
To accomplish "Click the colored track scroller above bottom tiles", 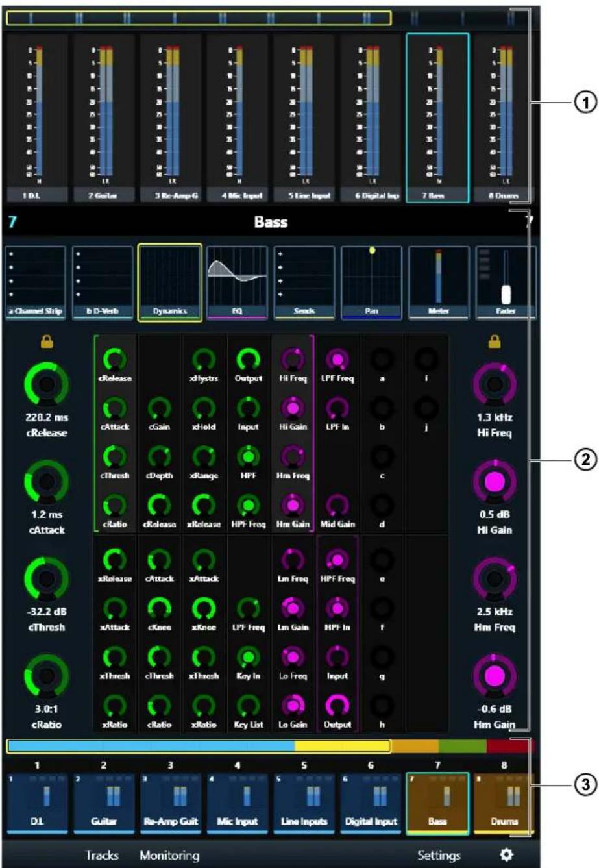I will click(271, 746).
